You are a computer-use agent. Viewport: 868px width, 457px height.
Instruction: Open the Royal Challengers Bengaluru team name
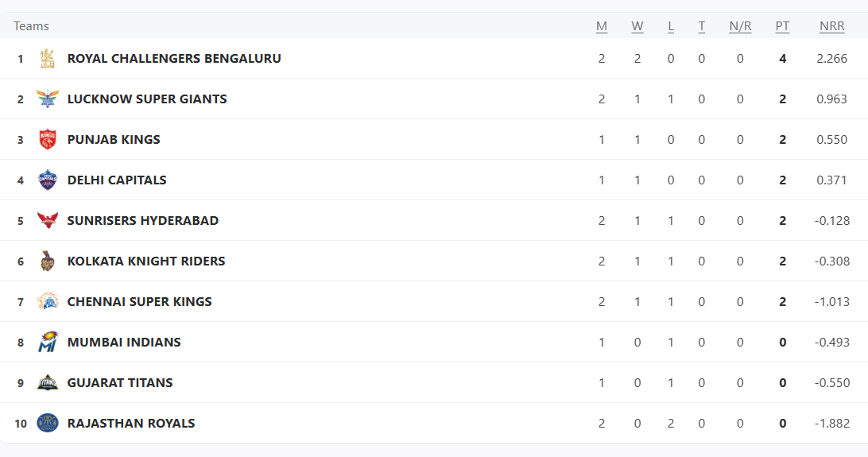tap(174, 59)
